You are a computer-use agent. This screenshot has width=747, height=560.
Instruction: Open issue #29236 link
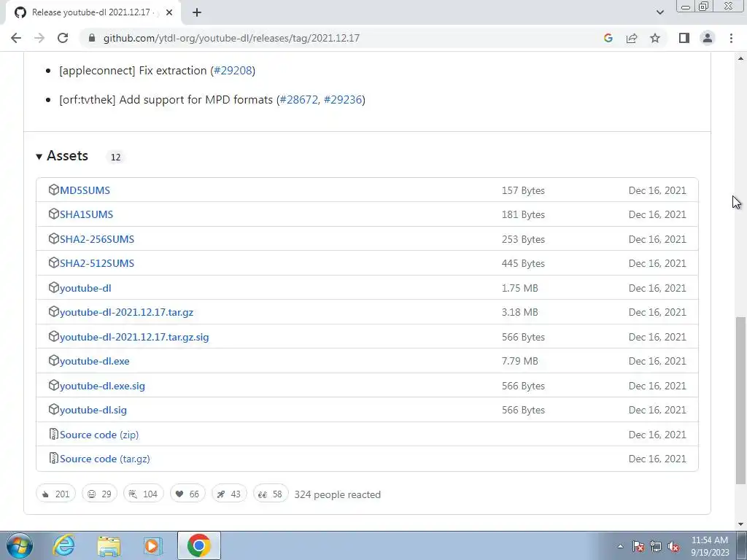point(343,99)
